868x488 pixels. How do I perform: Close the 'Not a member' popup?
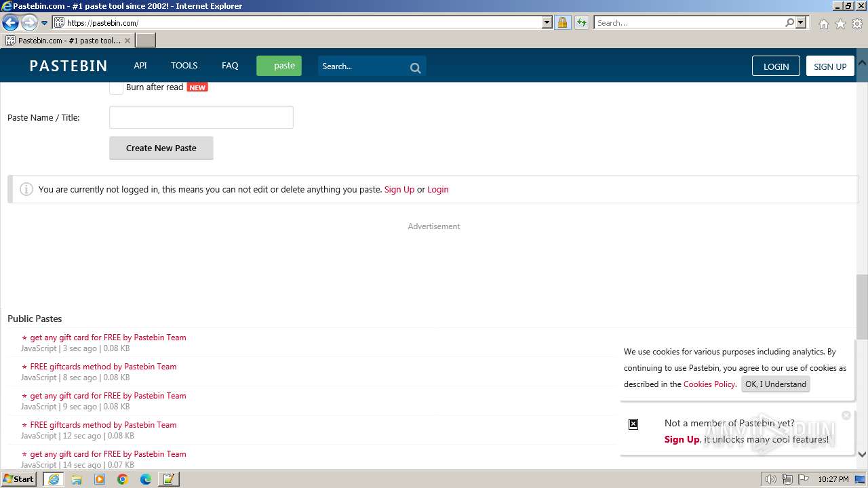pos(846,415)
